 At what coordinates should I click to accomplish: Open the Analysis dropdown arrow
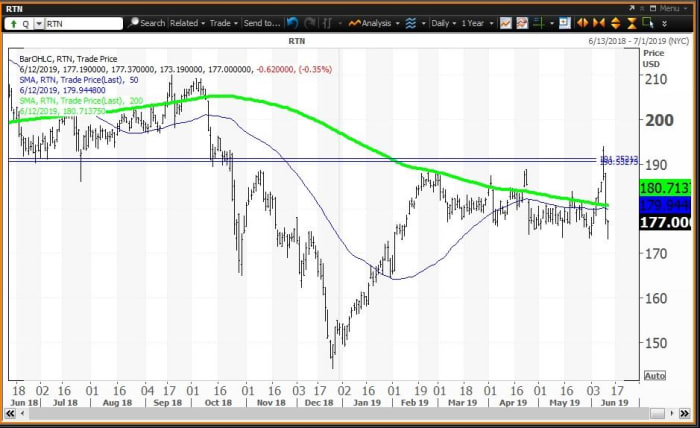(x=397, y=23)
